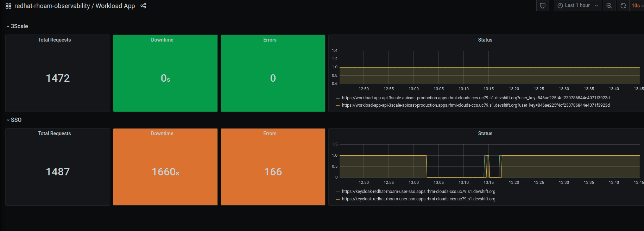The width and height of the screenshot is (644, 231).
Task: Click the 1472 total requests value
Action: 58,78
